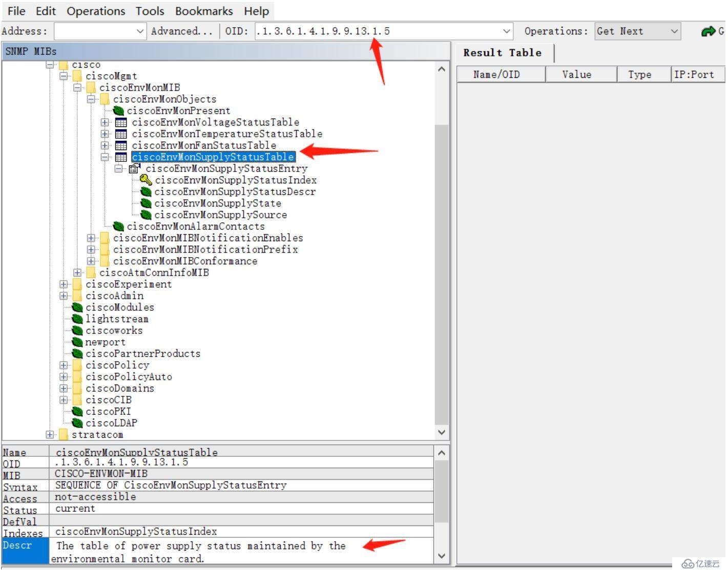The image size is (728, 570).
Task: Open the Edit menu
Action: (46, 11)
